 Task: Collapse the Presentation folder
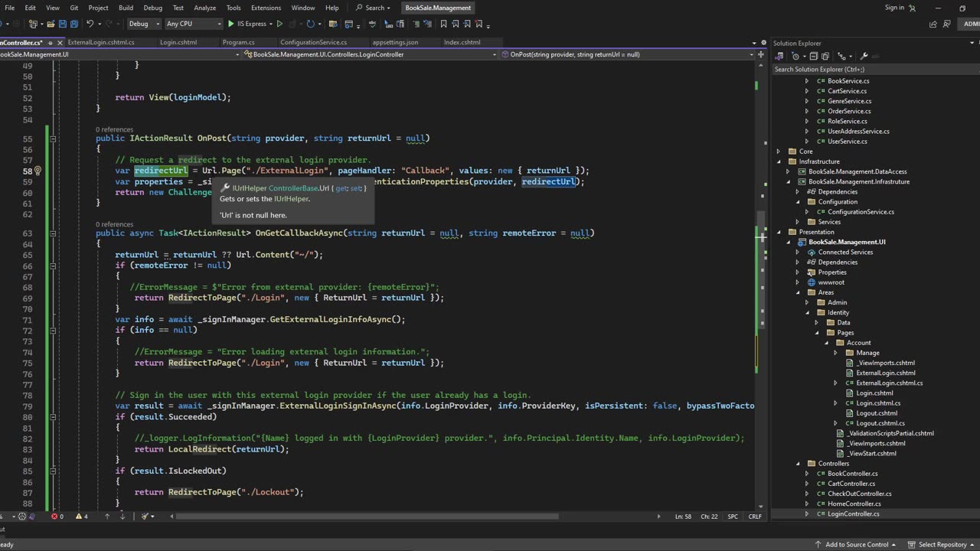pyautogui.click(x=779, y=232)
